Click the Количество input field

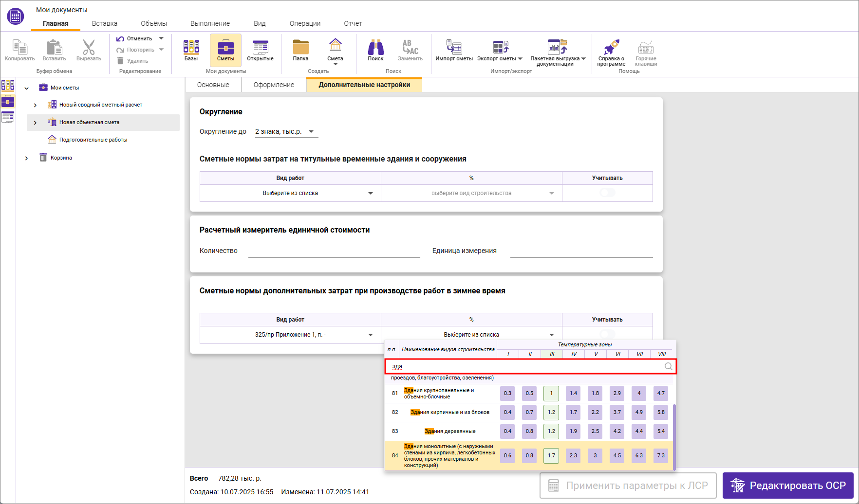click(x=334, y=251)
